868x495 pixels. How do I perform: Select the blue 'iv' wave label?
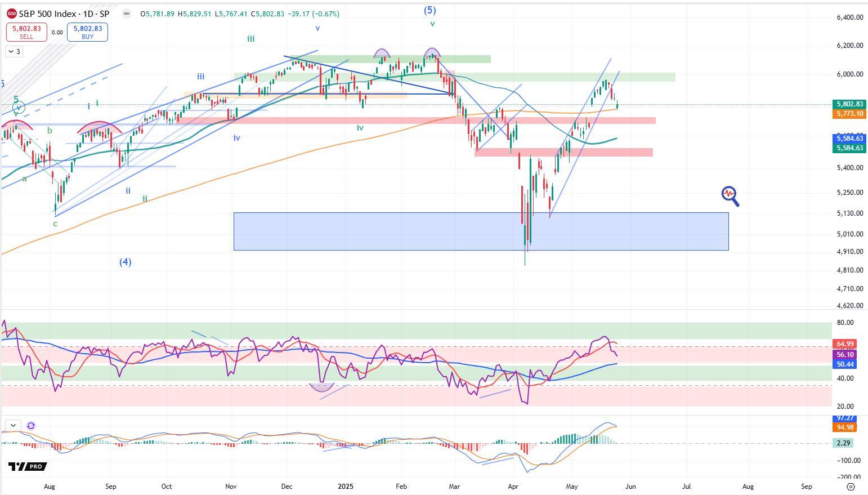point(236,138)
